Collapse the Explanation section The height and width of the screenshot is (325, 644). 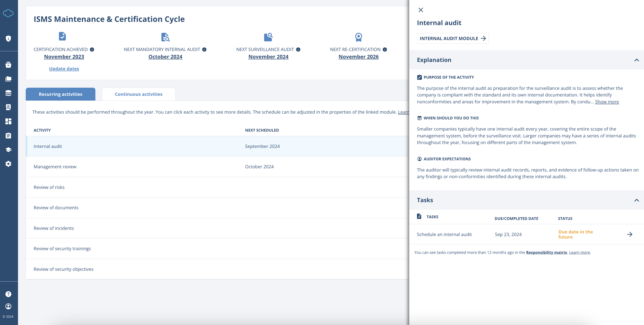pos(636,60)
